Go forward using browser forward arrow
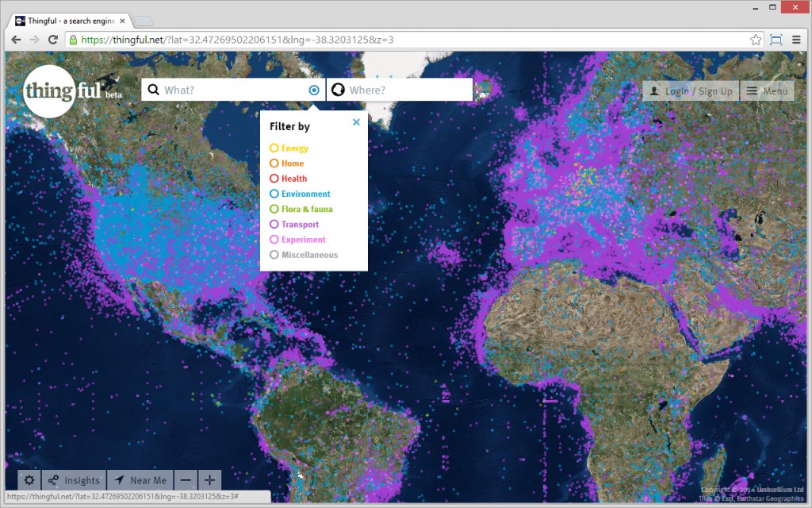Screen dimensions: 812x508 34,40
